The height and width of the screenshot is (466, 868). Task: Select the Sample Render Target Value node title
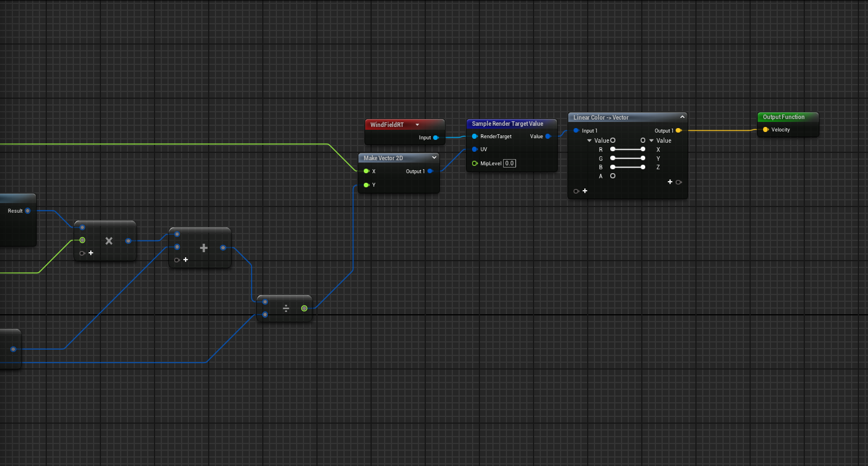507,124
